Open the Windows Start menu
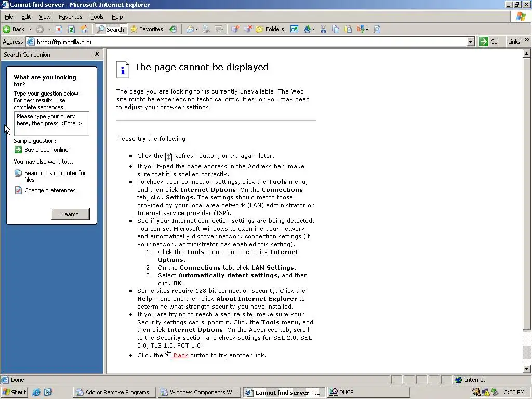 tap(14, 392)
